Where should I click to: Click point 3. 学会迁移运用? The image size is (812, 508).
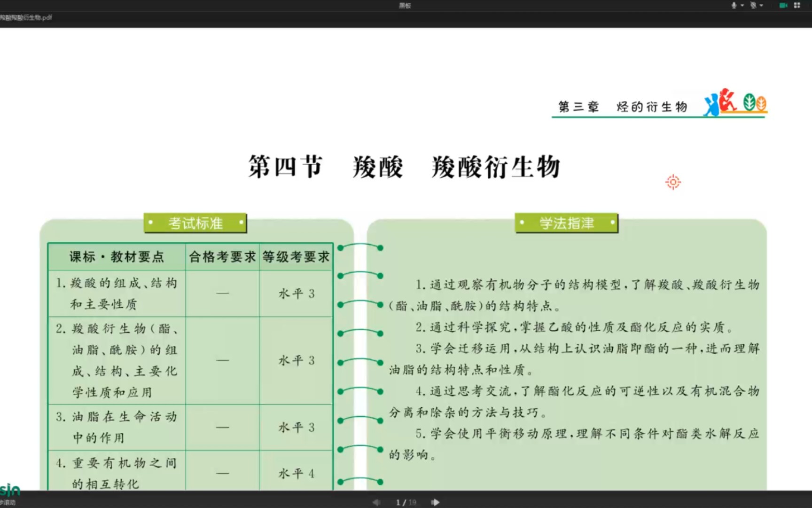pyautogui.click(x=574, y=359)
